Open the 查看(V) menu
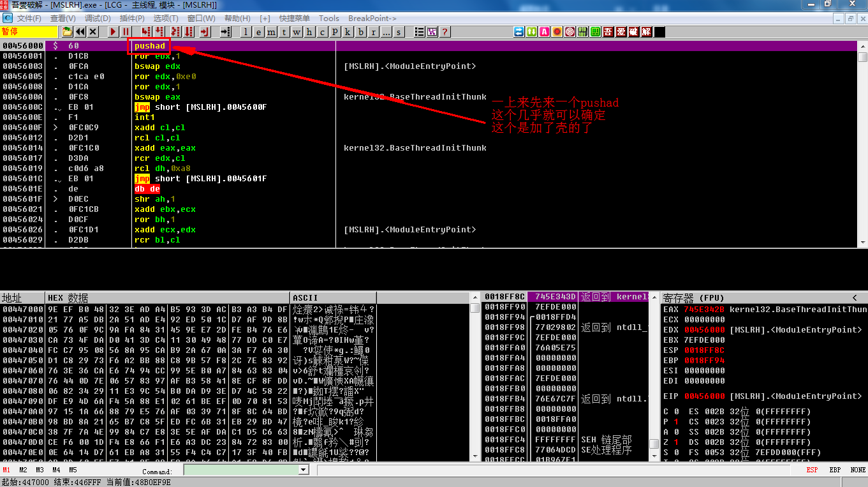Viewport: 868px width, 487px height. point(63,19)
